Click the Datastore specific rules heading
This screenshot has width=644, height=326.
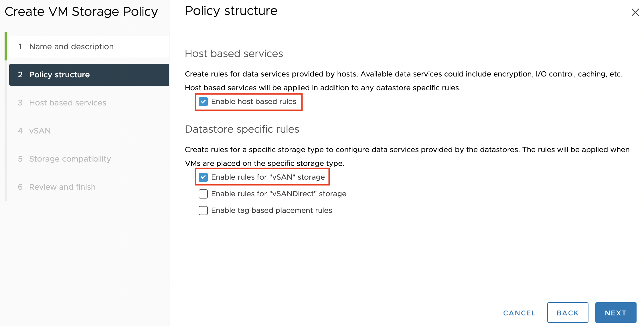pyautogui.click(x=242, y=129)
